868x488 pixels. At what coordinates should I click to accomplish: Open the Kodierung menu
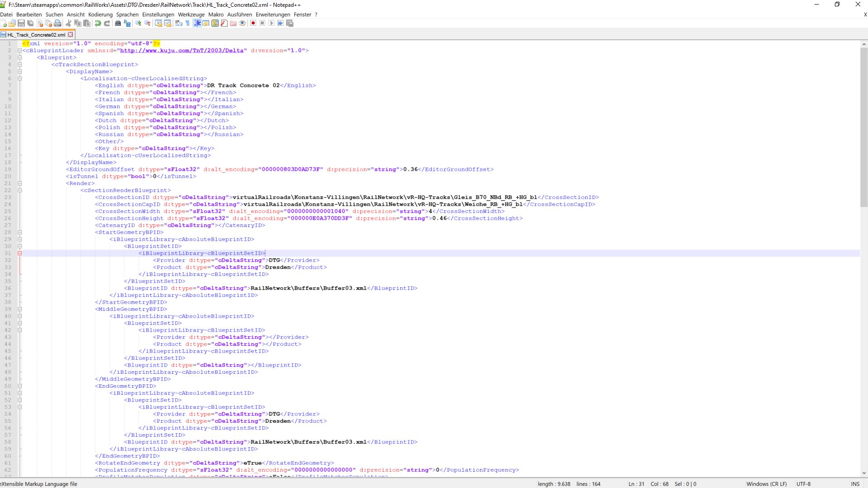point(100,14)
